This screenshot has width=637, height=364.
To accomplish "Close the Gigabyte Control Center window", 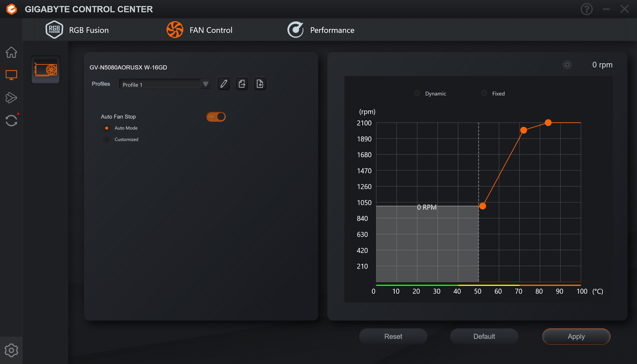I will tap(625, 9).
